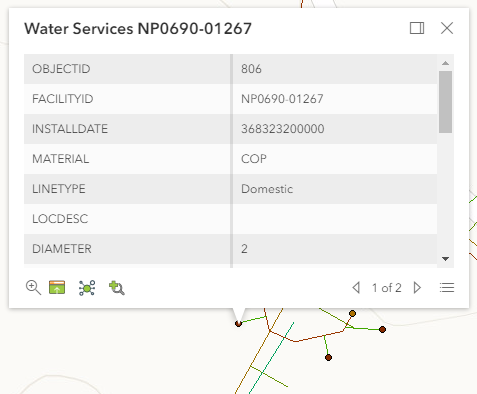Close the Water Services popup
This screenshot has width=477, height=394.
tap(447, 28)
